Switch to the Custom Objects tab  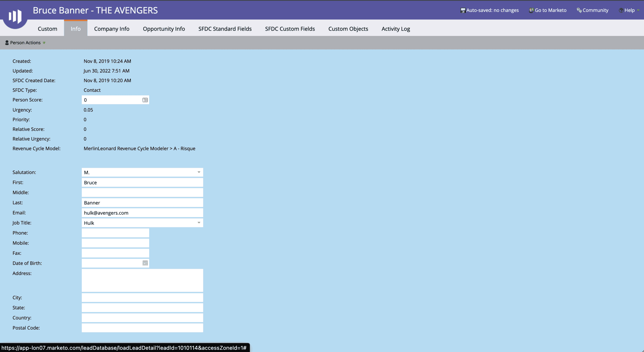348,29
